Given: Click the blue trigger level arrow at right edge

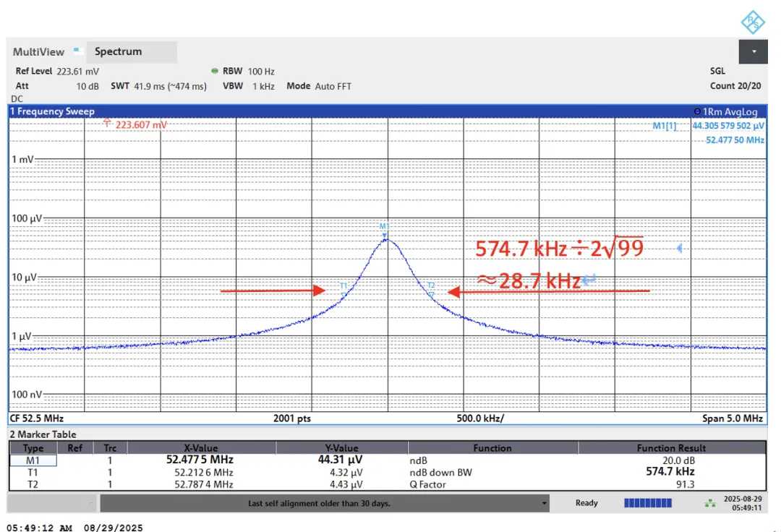Looking at the screenshot, I should (679, 249).
